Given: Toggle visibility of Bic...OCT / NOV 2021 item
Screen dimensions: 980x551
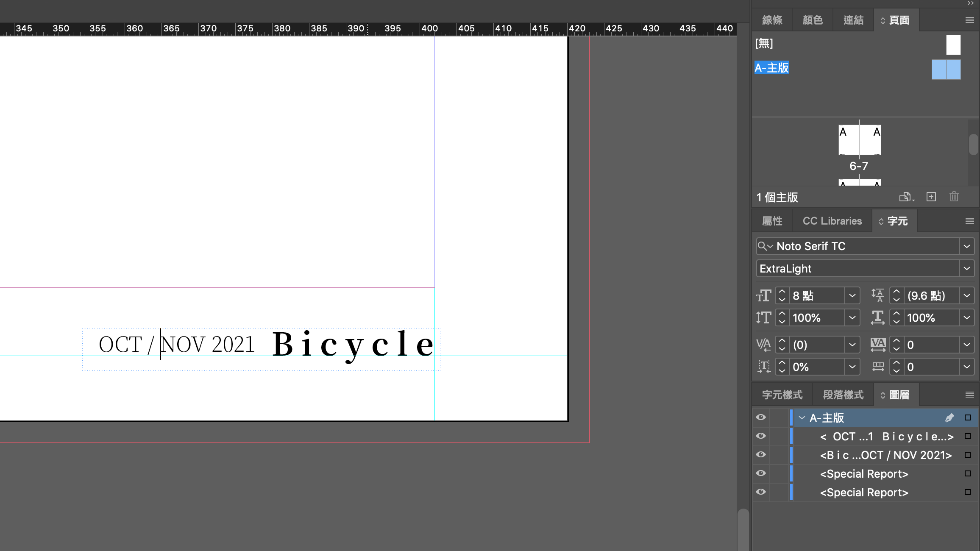Looking at the screenshot, I should tap(761, 455).
